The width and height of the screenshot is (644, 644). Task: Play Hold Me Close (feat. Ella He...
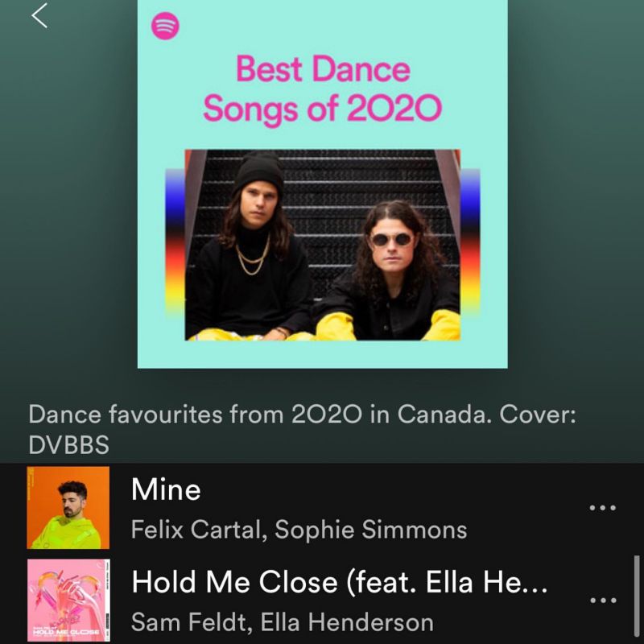[x=339, y=582]
